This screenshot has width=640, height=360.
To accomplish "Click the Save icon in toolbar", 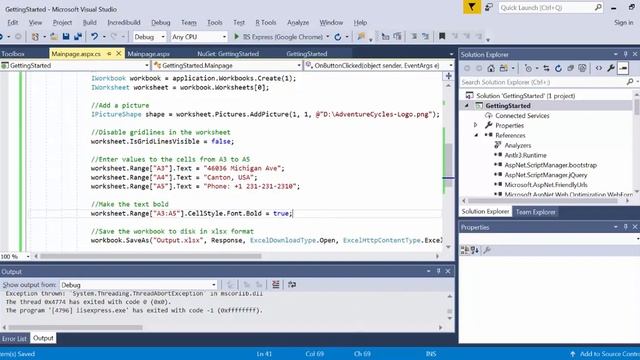I will [66, 37].
